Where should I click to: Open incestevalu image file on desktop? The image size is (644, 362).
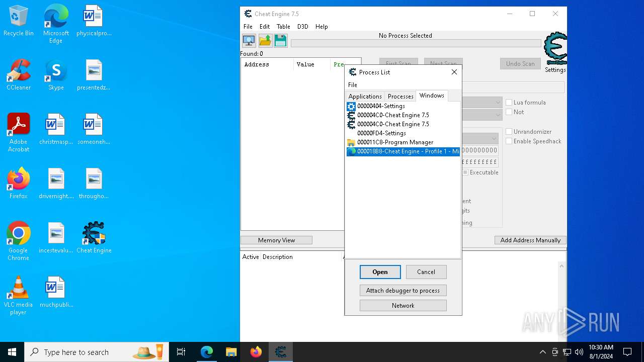(x=56, y=238)
